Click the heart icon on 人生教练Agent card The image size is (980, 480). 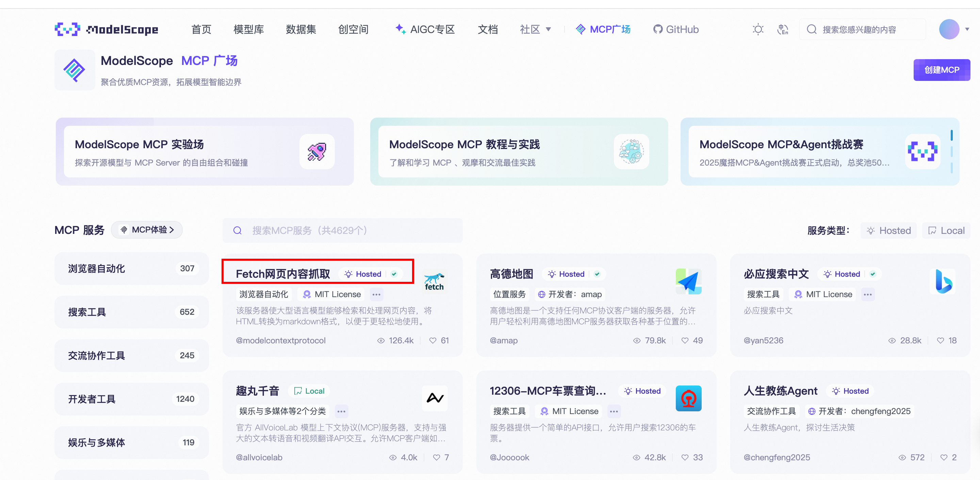944,458
